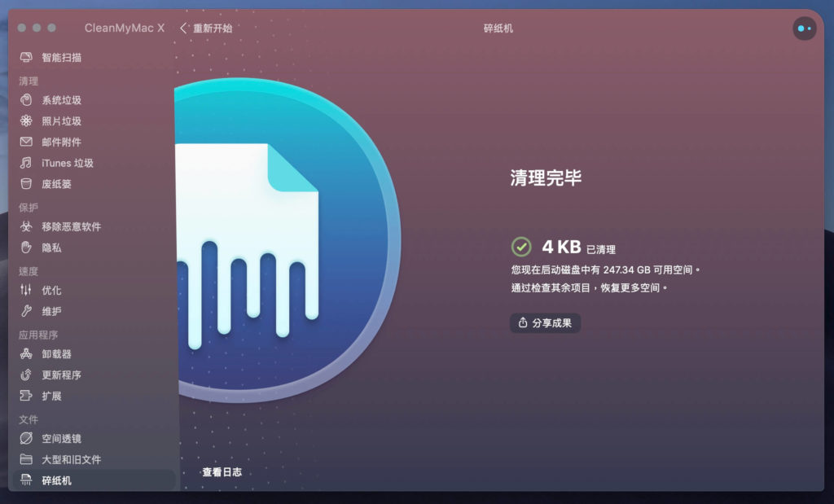
Task: Click the 清理完毕 heading
Action: coord(546,177)
